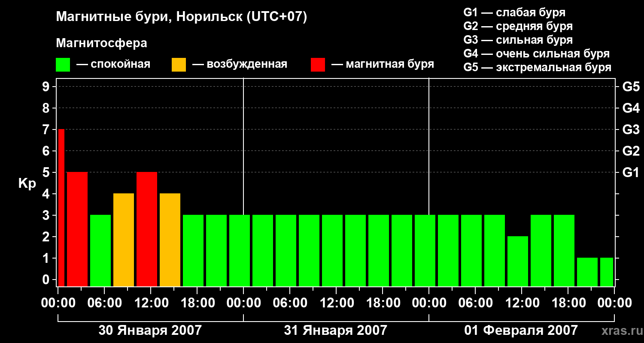The image size is (644, 343).
Task: Click the 06:00 time label on 30 January
Action: [x=104, y=303]
